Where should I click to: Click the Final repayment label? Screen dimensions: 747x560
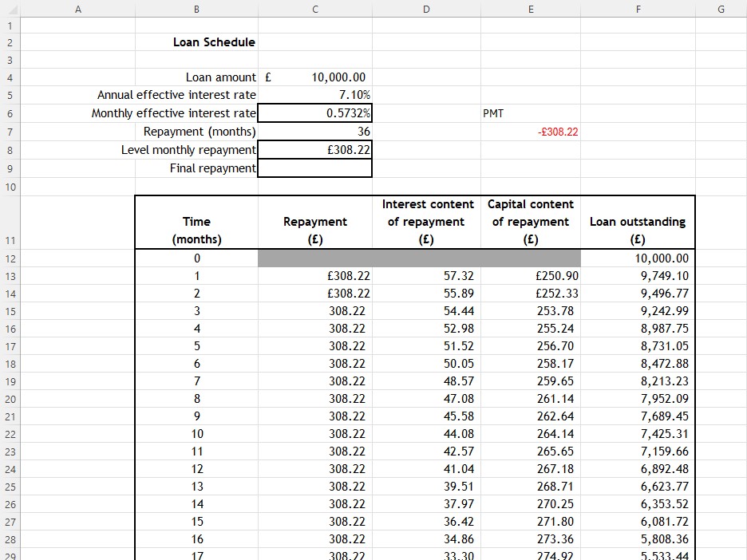pos(212,168)
